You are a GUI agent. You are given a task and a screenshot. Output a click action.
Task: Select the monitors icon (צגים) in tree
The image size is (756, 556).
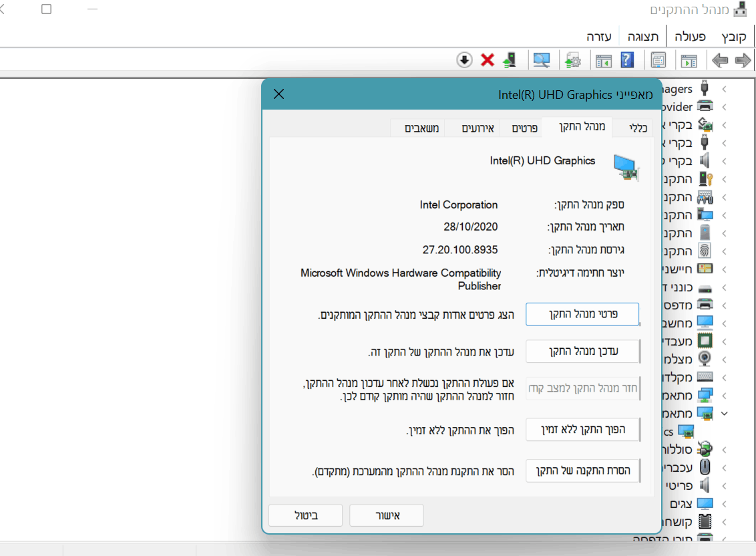705,503
